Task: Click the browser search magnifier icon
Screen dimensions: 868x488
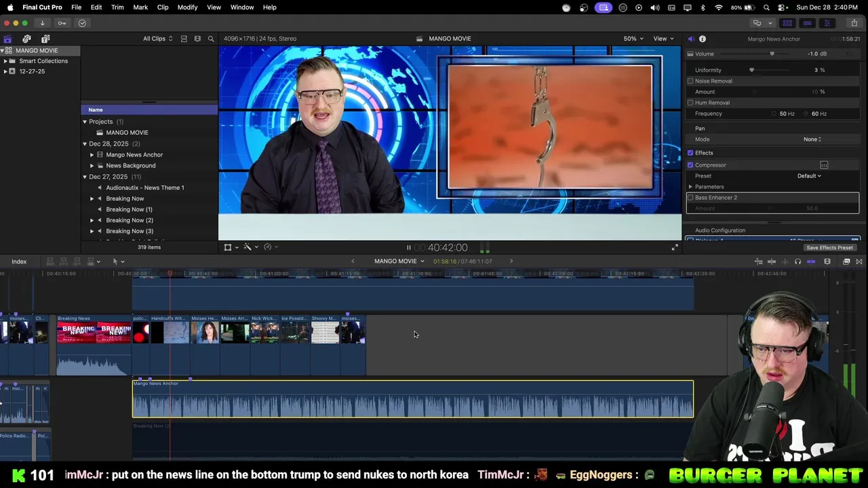Action: 211,39
